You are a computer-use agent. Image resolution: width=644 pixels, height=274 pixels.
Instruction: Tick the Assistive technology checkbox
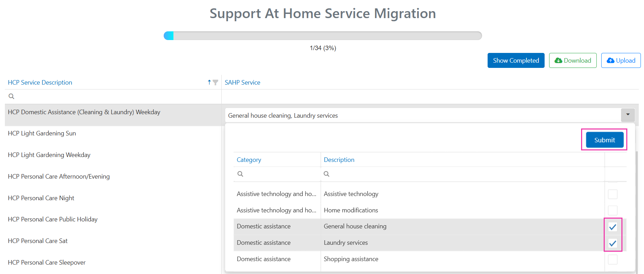pyautogui.click(x=612, y=194)
